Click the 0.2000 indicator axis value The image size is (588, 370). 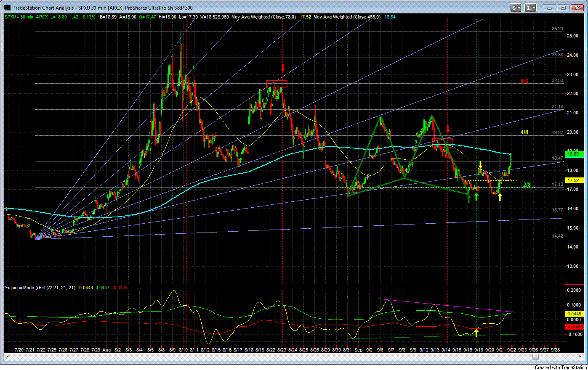pyautogui.click(x=574, y=290)
